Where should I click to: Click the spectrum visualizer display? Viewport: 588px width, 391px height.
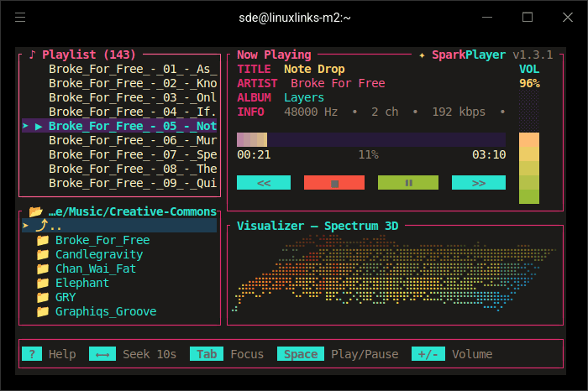click(395, 274)
